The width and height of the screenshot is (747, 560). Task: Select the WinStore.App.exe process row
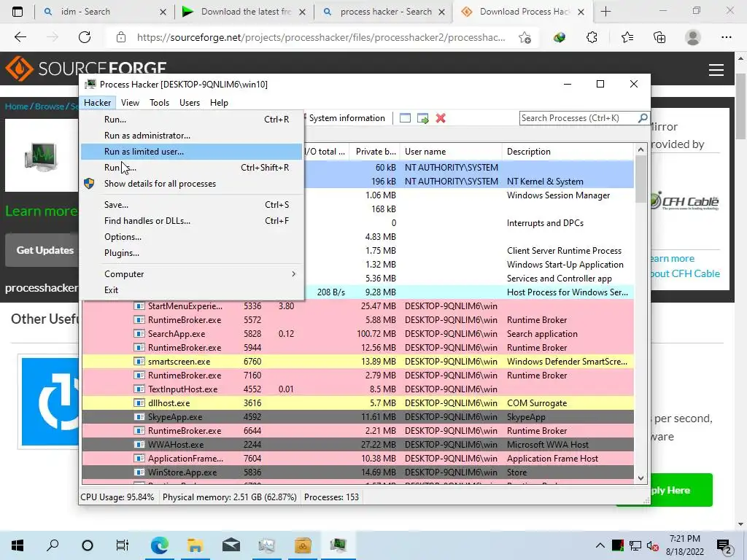click(x=357, y=472)
